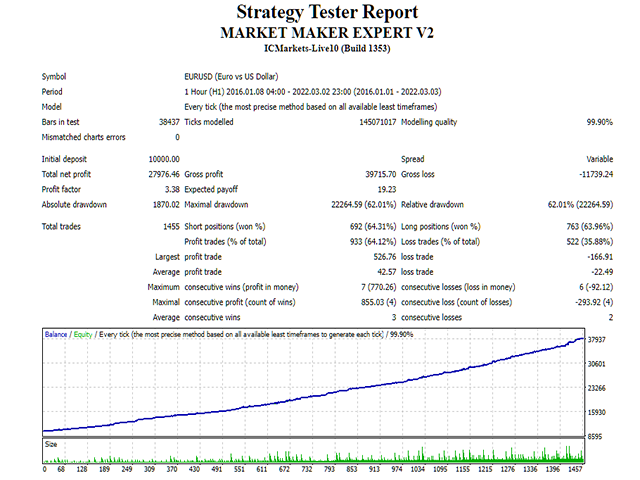Click the 15930 y-axis label
The width and height of the screenshot is (640, 480).
click(596, 412)
